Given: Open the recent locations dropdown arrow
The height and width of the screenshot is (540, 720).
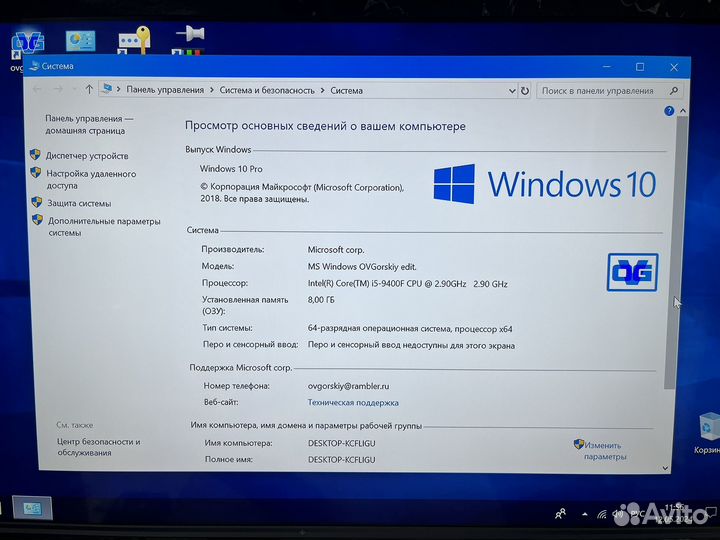Looking at the screenshot, I should pos(74,90).
